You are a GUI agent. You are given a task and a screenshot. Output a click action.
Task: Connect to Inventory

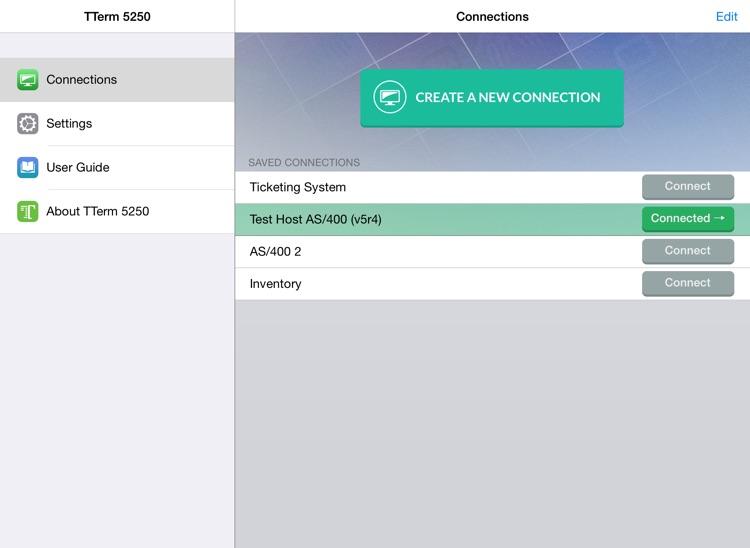tap(688, 283)
